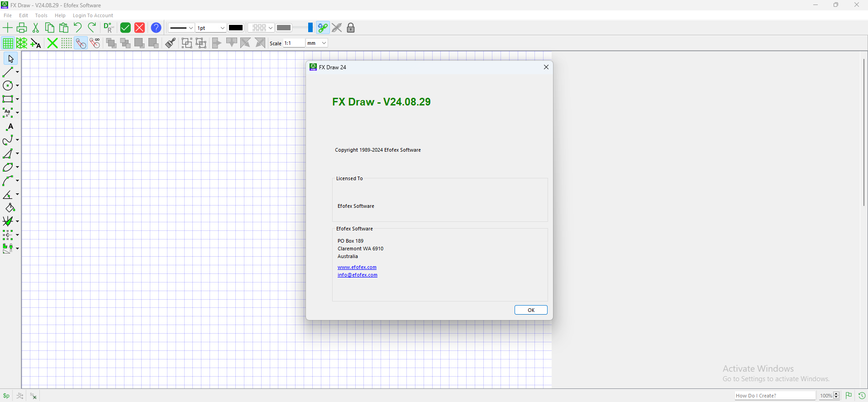
Task: Toggle the dotted grid display
Action: (67, 43)
